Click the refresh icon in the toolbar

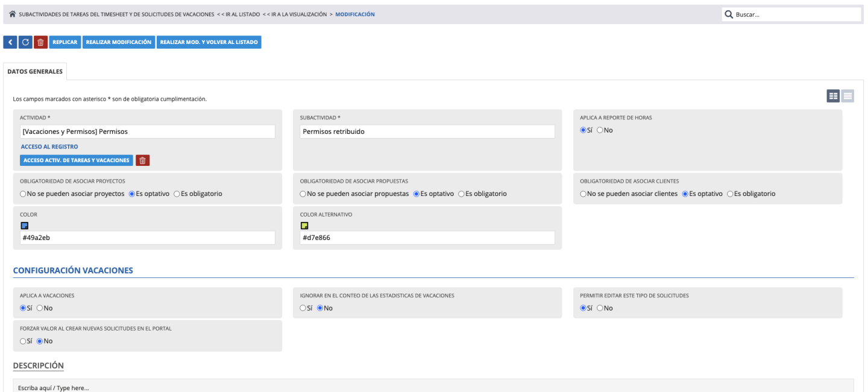click(x=25, y=42)
